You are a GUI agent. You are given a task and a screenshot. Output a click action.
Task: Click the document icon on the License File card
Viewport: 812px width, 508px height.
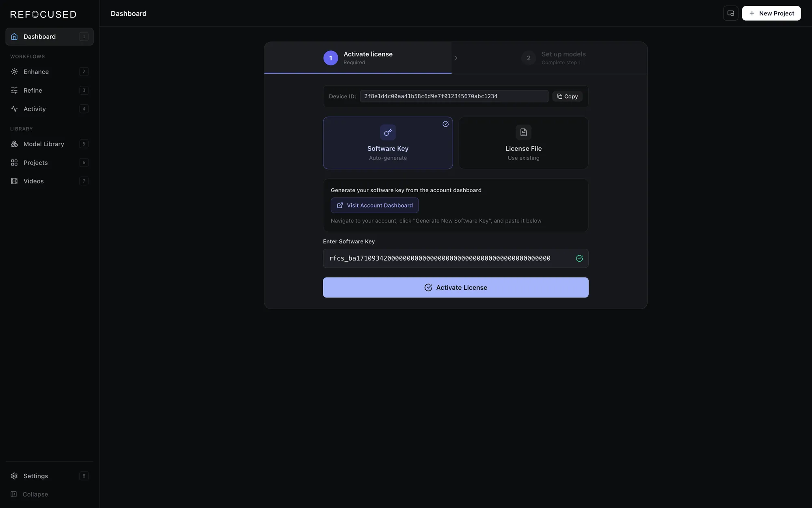(523, 132)
